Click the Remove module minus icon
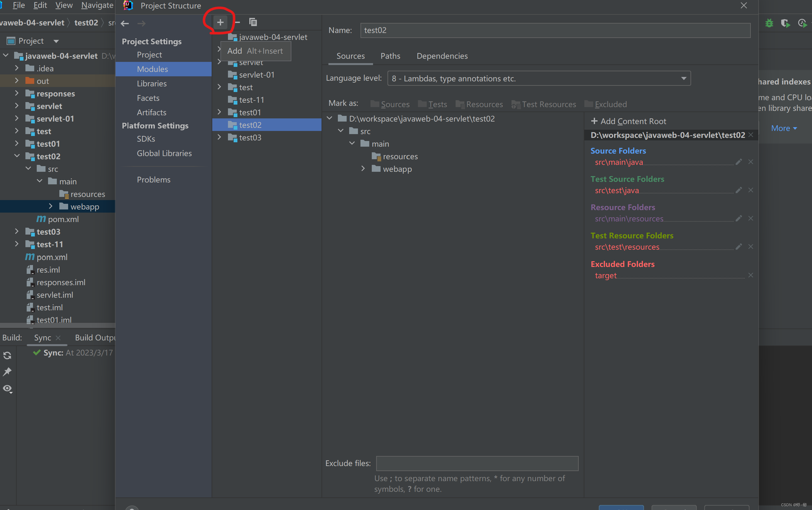The height and width of the screenshot is (510, 812). (x=237, y=23)
